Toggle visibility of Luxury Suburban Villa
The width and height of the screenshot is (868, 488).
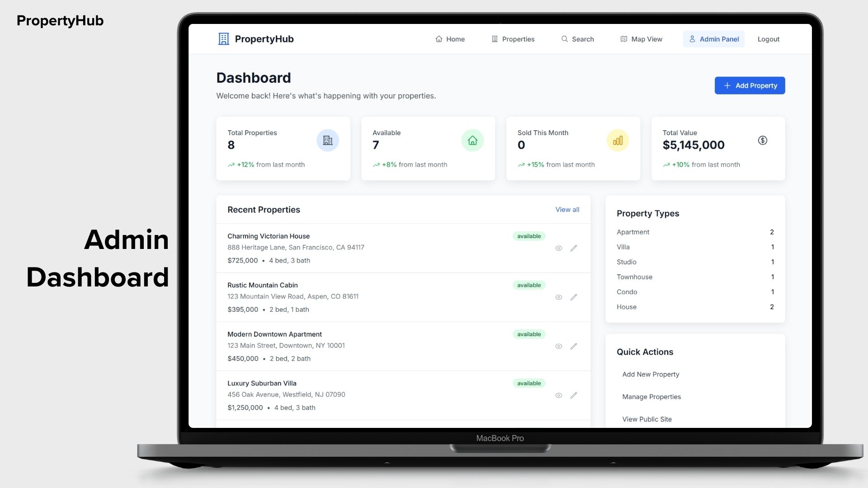[558, 395]
